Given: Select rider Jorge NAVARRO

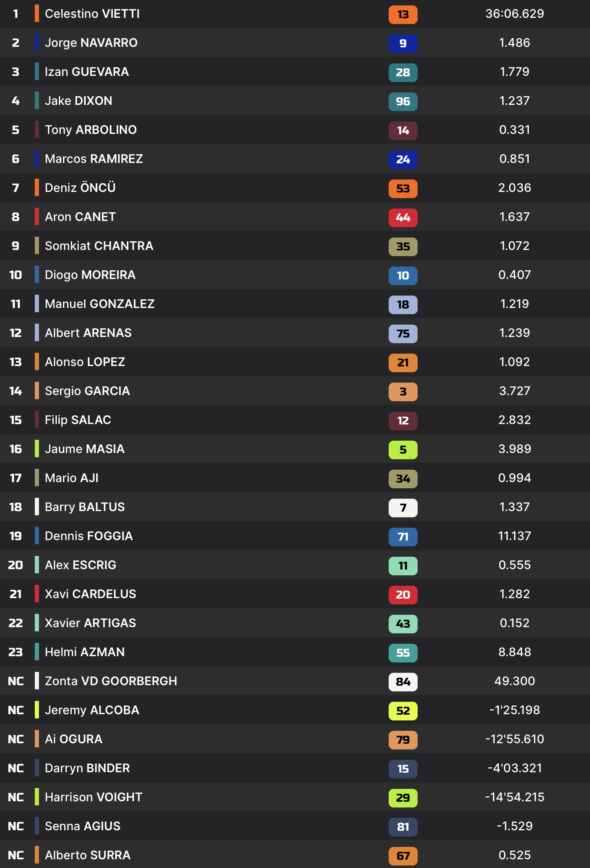Looking at the screenshot, I should pyautogui.click(x=91, y=43).
